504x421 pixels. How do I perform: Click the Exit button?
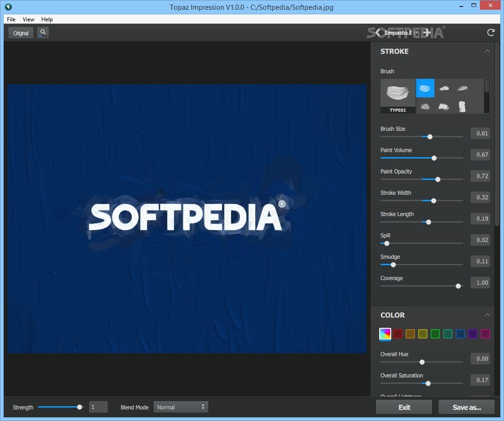[x=404, y=407]
